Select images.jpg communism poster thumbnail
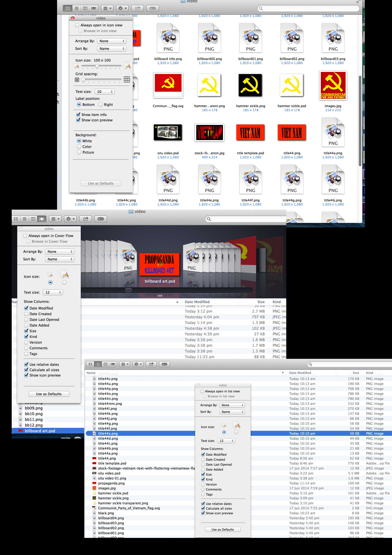 333,86
